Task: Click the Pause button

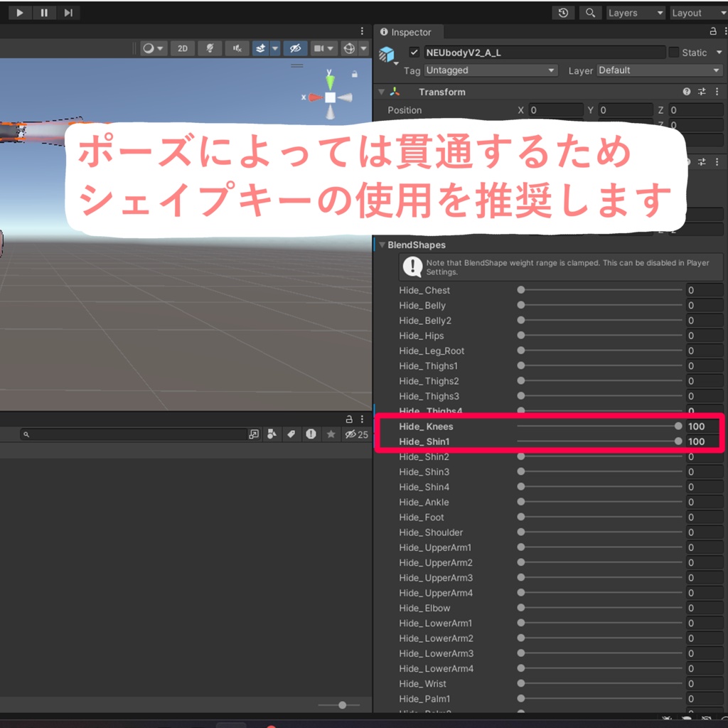Action: tap(44, 13)
